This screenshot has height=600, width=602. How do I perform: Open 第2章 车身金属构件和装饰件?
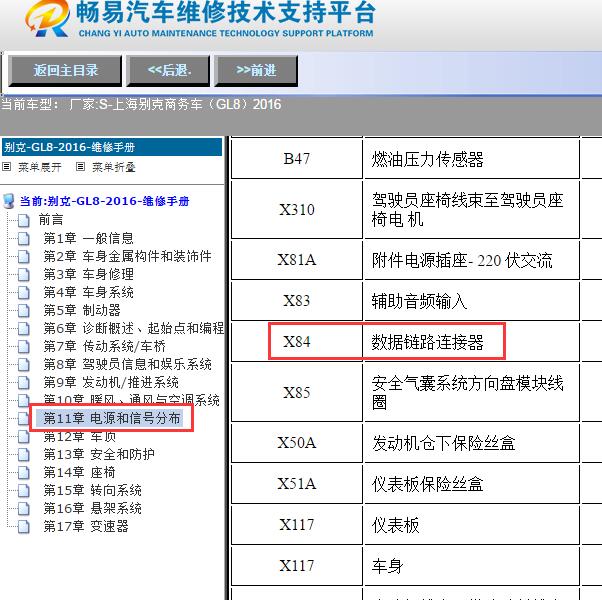[127, 256]
